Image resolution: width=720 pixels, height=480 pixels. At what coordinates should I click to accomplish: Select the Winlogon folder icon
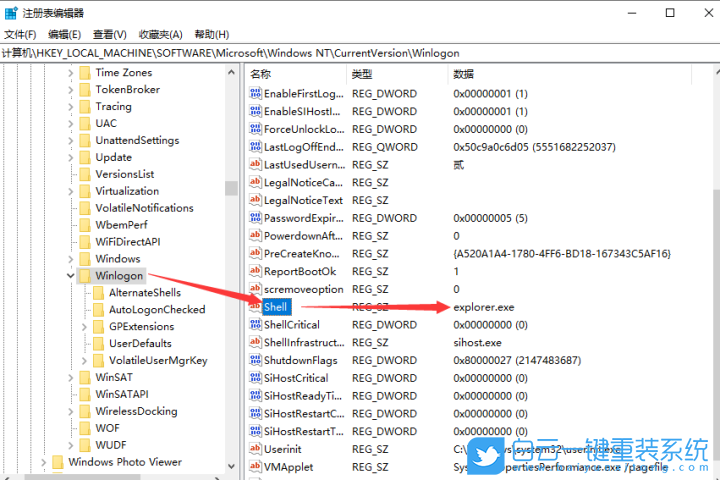(x=85, y=276)
